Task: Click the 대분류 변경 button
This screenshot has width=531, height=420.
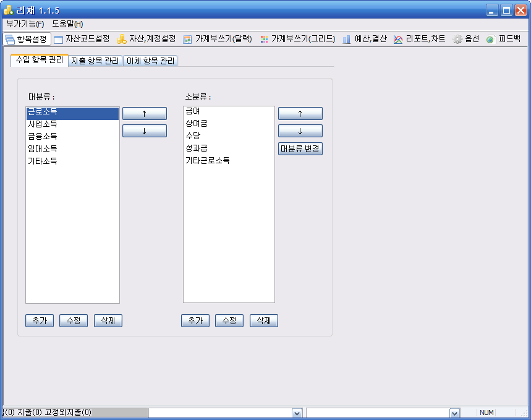Action: (300, 149)
